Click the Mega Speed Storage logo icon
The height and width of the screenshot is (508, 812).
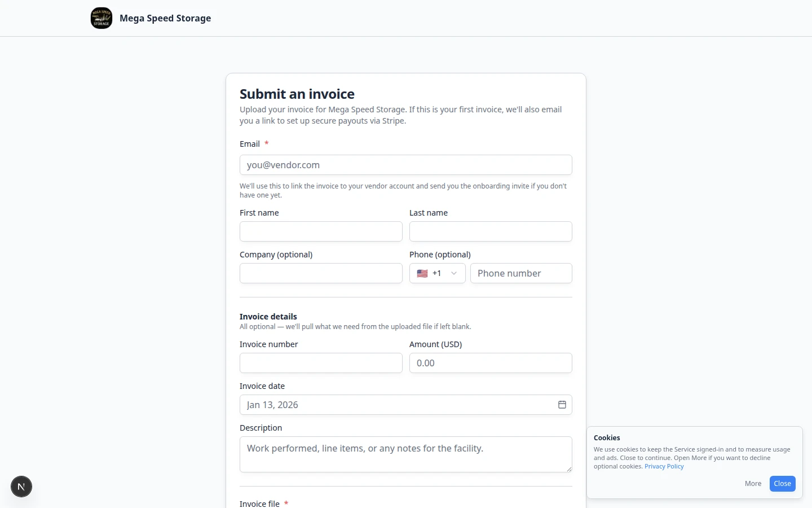[101, 18]
